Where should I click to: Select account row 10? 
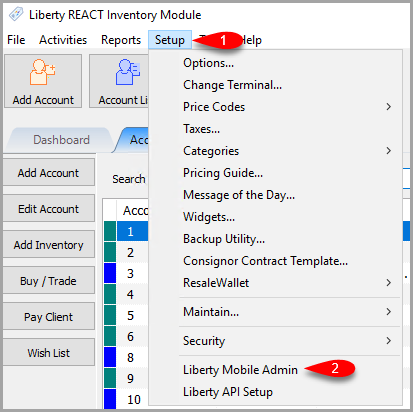[x=132, y=399]
